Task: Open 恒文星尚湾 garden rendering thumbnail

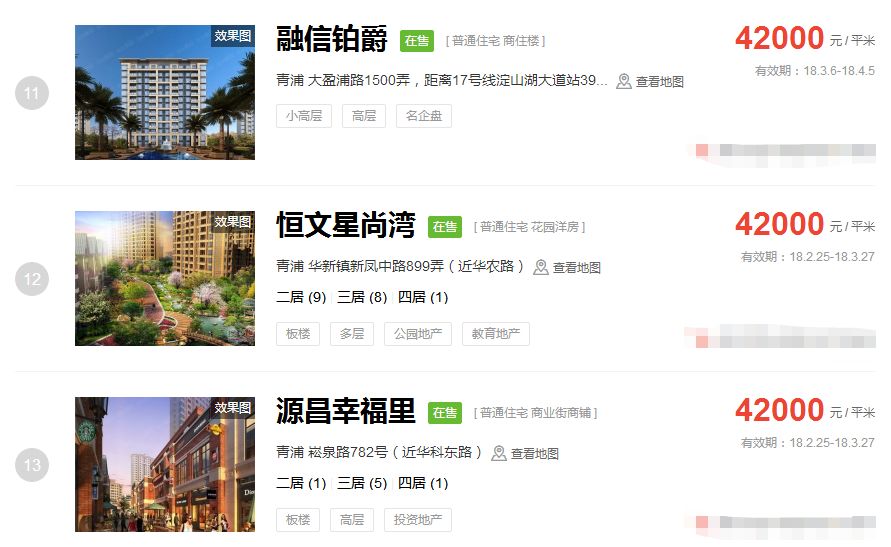Action: click(165, 278)
